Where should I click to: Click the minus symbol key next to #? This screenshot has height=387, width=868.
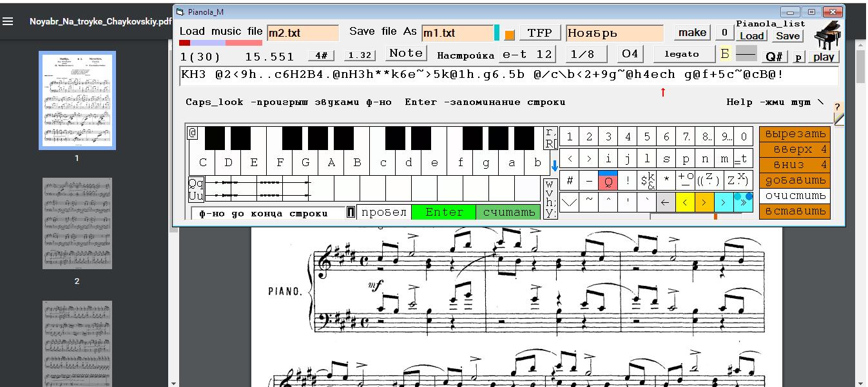tap(588, 181)
